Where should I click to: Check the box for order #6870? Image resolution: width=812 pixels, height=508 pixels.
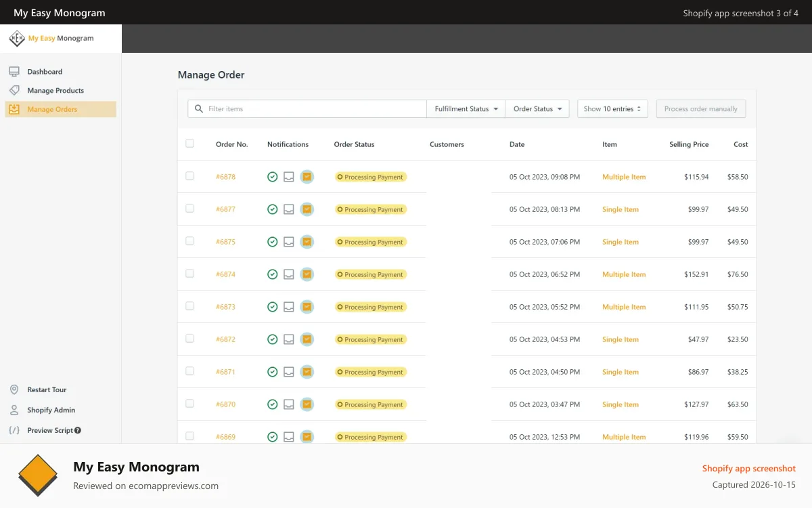189,403
